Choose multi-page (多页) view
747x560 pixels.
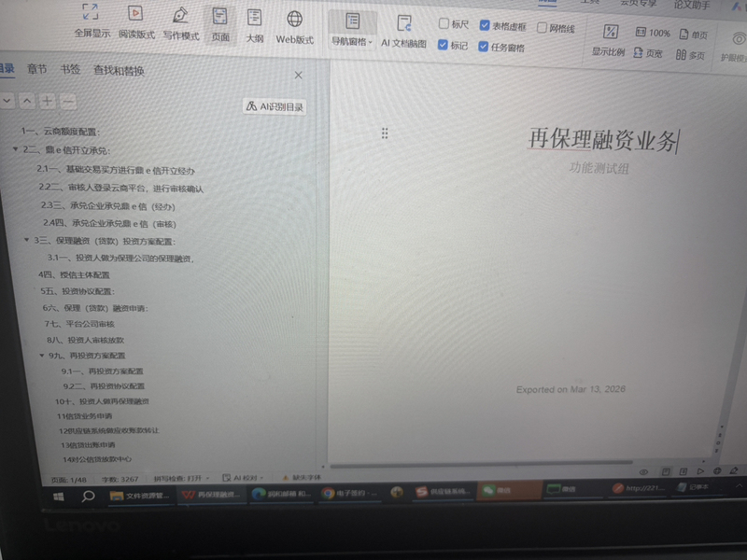click(x=690, y=55)
